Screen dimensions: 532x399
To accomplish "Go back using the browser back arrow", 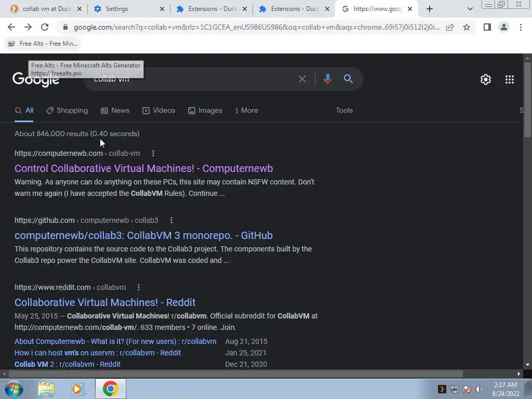I will 11,27.
